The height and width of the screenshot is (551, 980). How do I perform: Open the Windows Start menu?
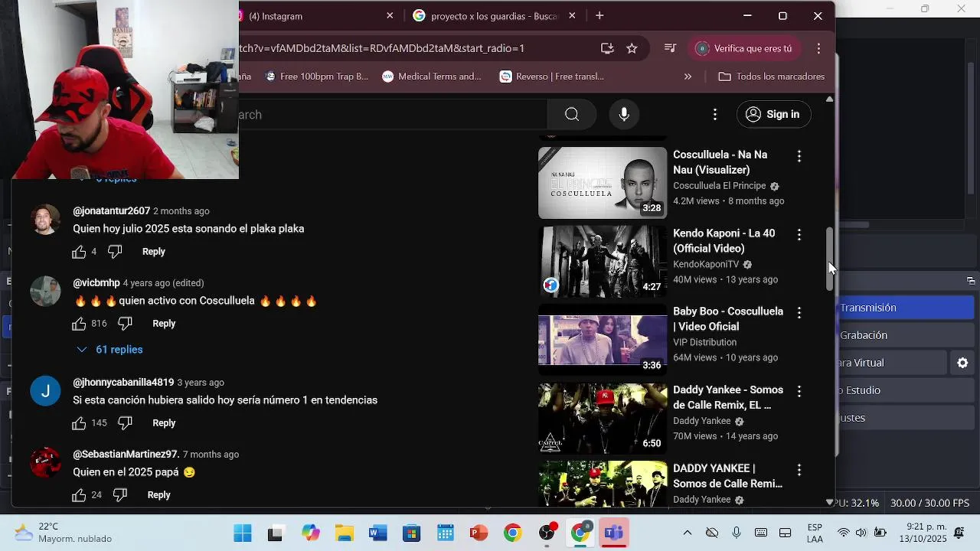point(243,533)
